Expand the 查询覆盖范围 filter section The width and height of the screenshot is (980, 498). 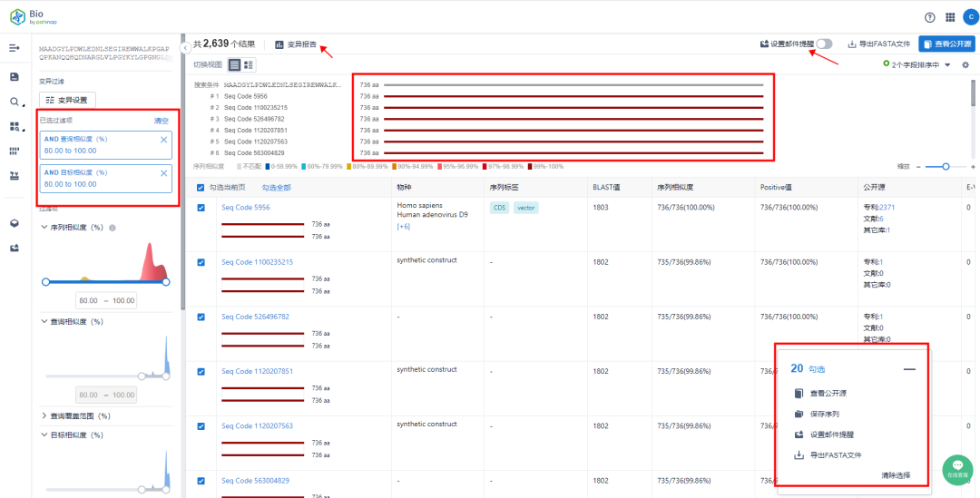click(x=44, y=415)
